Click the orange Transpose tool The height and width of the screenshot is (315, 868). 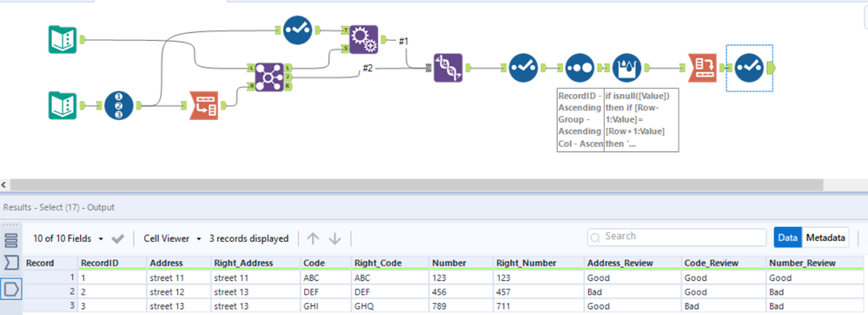[203, 105]
